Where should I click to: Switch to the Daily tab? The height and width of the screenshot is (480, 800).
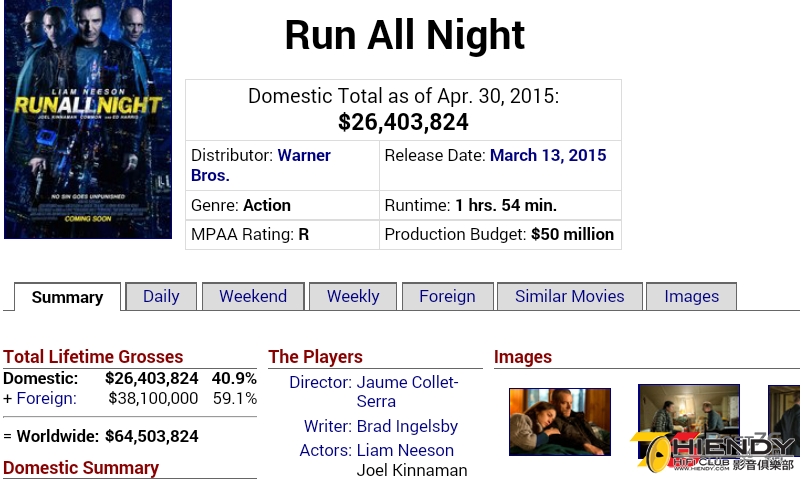[161, 297]
